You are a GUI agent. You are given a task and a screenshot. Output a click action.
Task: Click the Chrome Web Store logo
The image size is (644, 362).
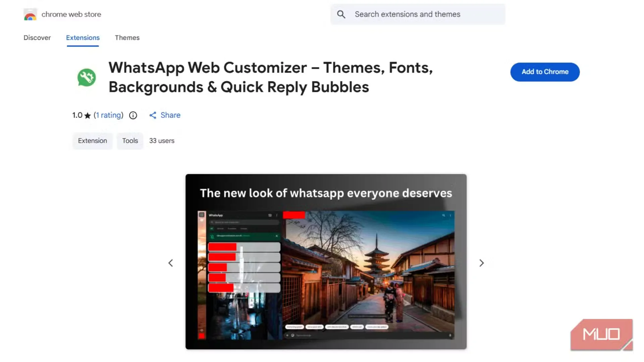click(30, 14)
